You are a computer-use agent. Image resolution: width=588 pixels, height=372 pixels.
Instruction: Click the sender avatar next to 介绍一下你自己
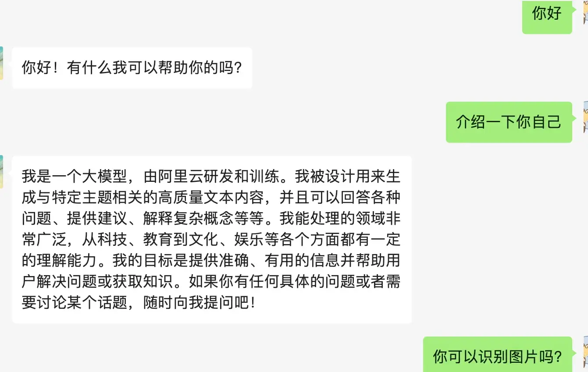pyautogui.click(x=586, y=117)
